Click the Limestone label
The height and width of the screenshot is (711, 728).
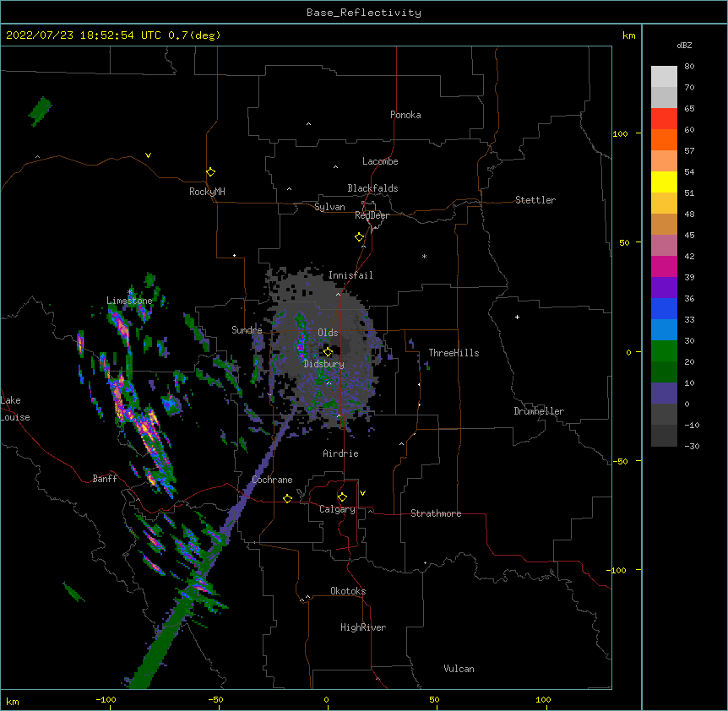point(129,301)
